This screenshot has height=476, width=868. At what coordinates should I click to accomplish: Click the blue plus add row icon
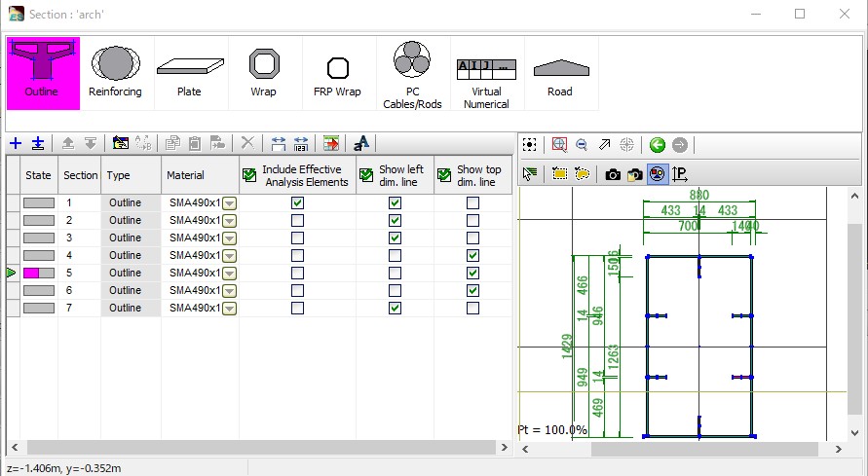coord(16,144)
